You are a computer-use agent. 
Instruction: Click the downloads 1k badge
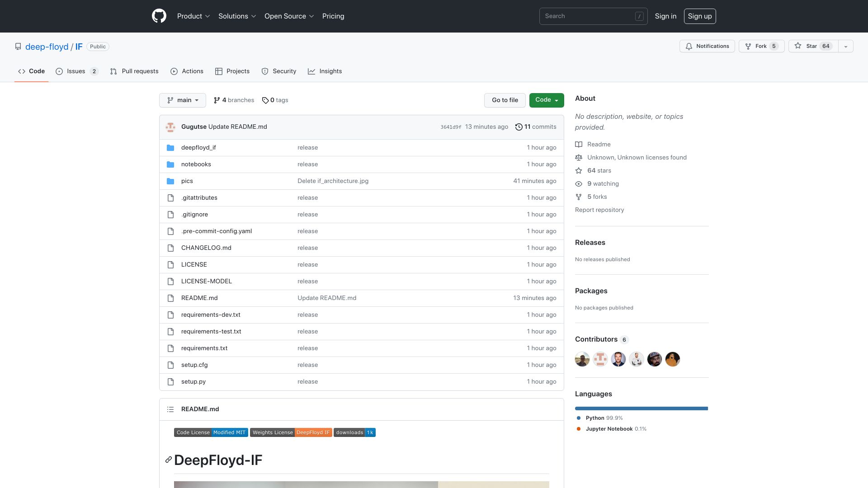pos(354,432)
